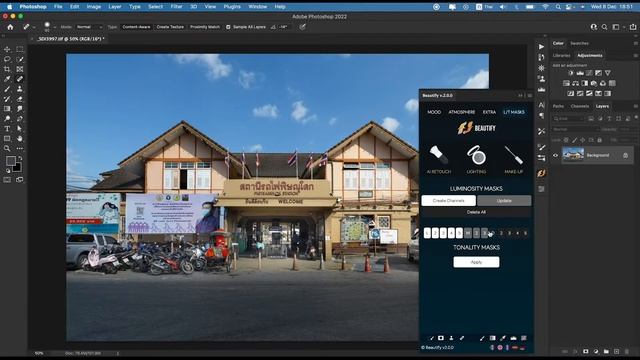Switch to the Channels tab

(580, 106)
